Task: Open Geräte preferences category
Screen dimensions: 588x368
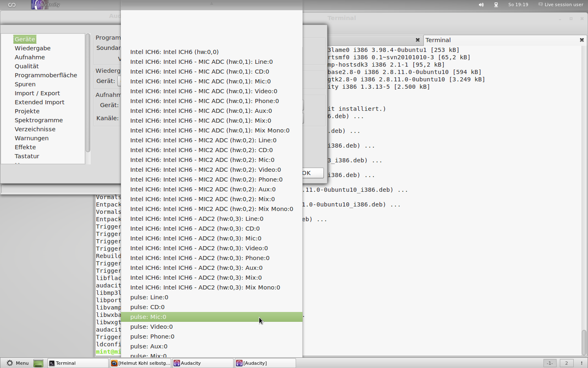Action: (25, 39)
